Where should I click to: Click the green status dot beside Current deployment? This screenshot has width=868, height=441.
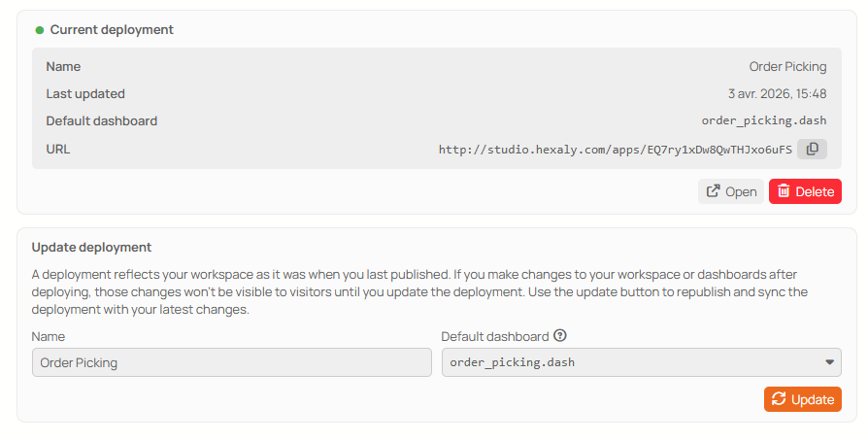pyautogui.click(x=39, y=30)
